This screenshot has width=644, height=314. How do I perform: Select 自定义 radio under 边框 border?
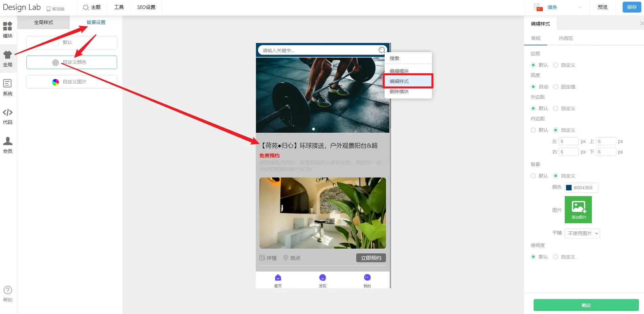556,65
